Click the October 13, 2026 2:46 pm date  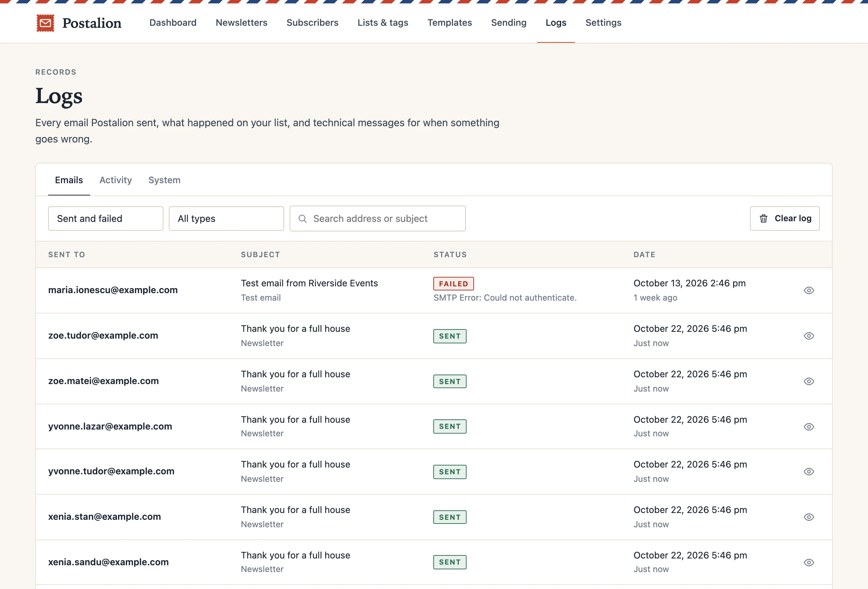pos(689,283)
